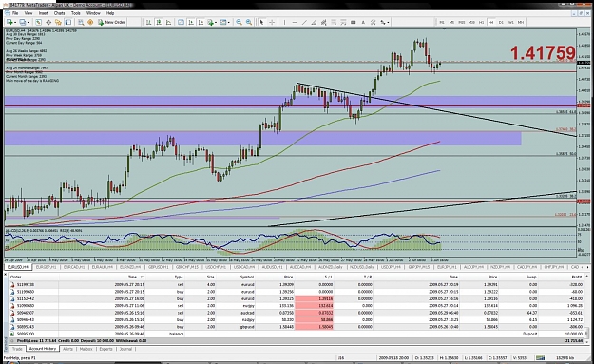Viewport: 594px width, 364px height.
Task: Switch timeframe to M1
Action: [x=442, y=23]
